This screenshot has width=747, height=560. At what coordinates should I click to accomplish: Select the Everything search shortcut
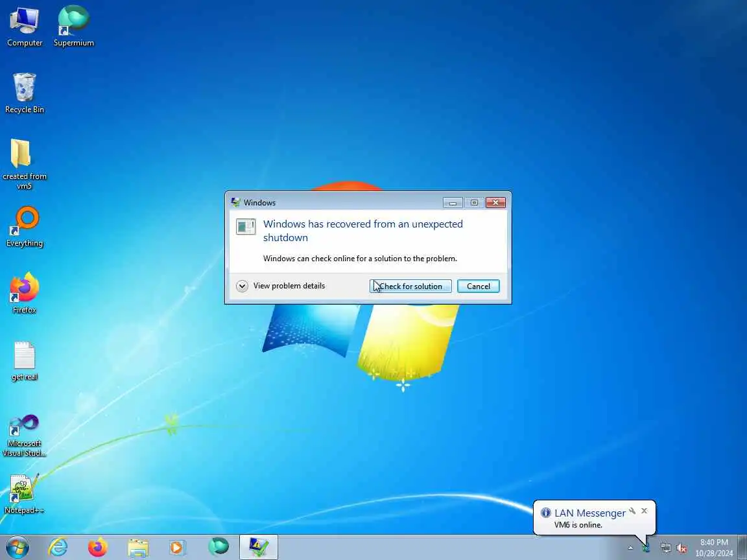(24, 227)
